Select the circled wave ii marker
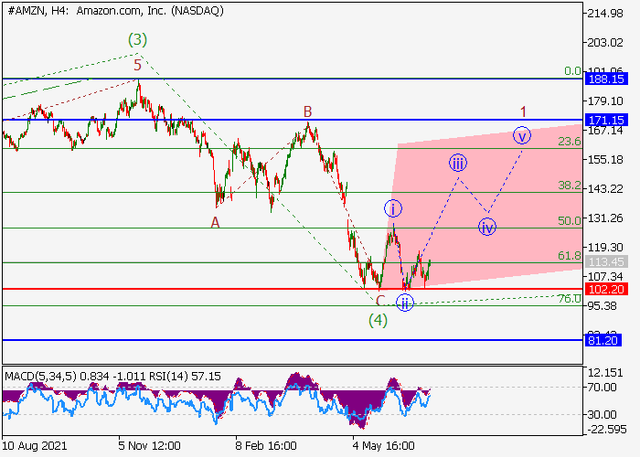640x457 pixels. pos(404,303)
